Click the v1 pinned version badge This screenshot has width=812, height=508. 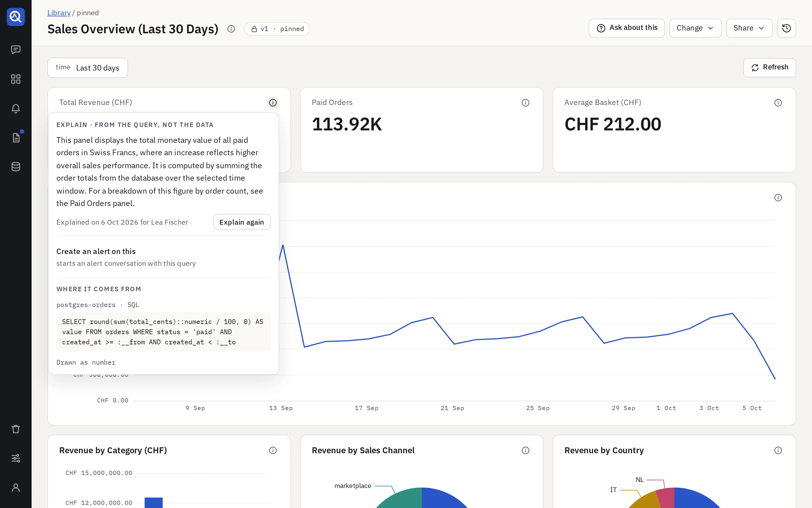pyautogui.click(x=277, y=29)
